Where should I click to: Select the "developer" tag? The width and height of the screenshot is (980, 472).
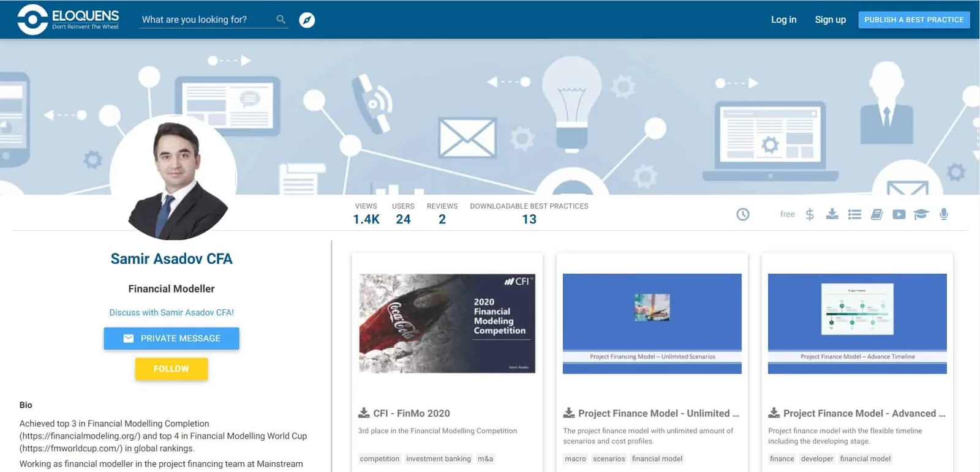[817, 459]
